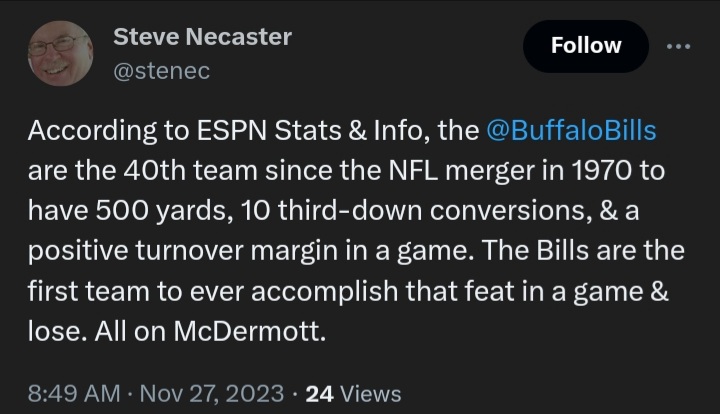
Task: Click the 24 Views counter
Action: click(353, 394)
